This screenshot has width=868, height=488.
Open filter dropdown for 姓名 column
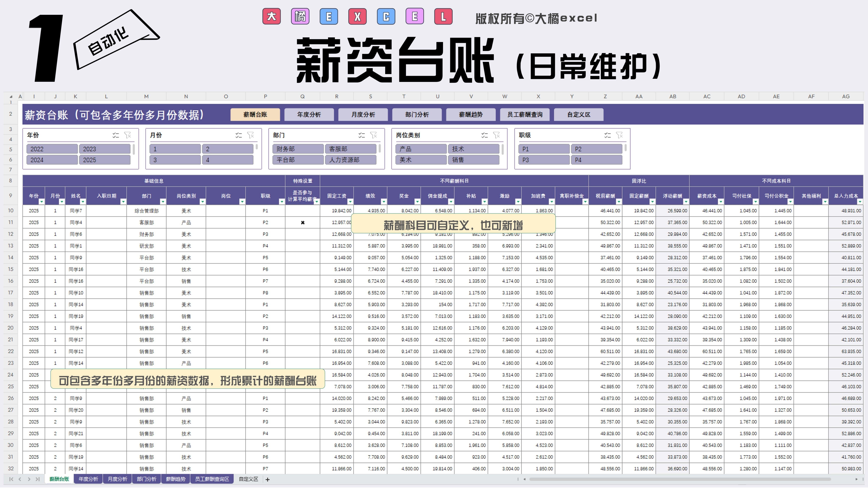click(x=83, y=201)
